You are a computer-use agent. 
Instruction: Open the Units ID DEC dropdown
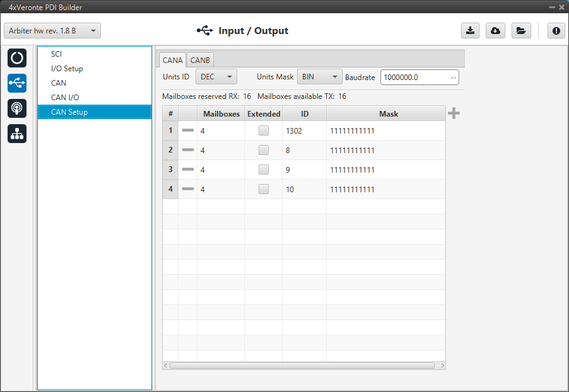pyautogui.click(x=216, y=77)
